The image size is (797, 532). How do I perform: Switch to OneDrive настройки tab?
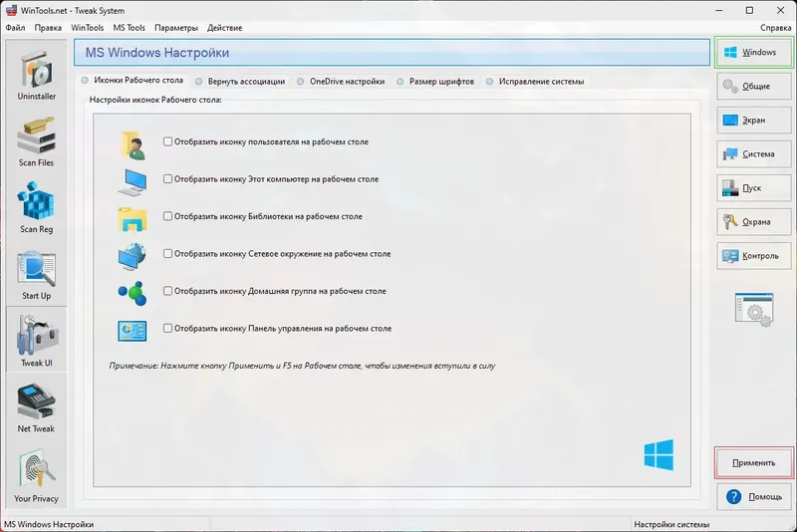(342, 82)
